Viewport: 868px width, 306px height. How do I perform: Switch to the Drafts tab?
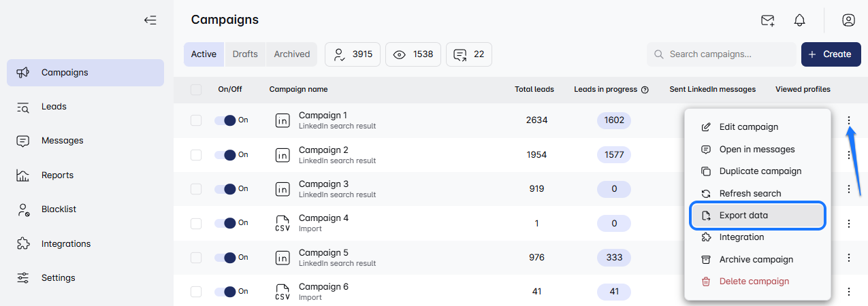(x=245, y=54)
